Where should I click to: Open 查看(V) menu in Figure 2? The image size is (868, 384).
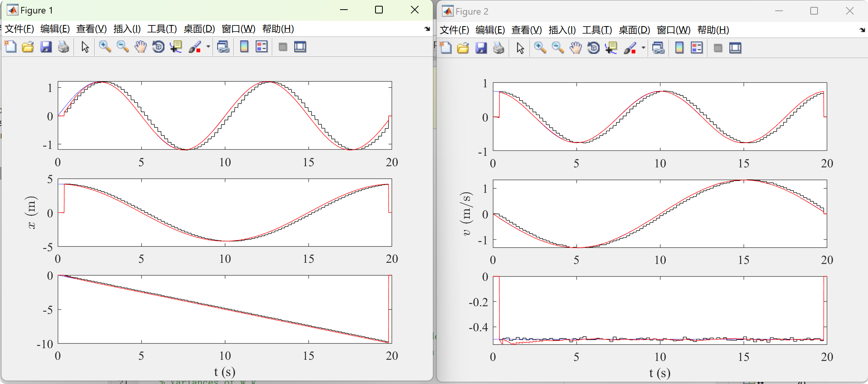[526, 30]
